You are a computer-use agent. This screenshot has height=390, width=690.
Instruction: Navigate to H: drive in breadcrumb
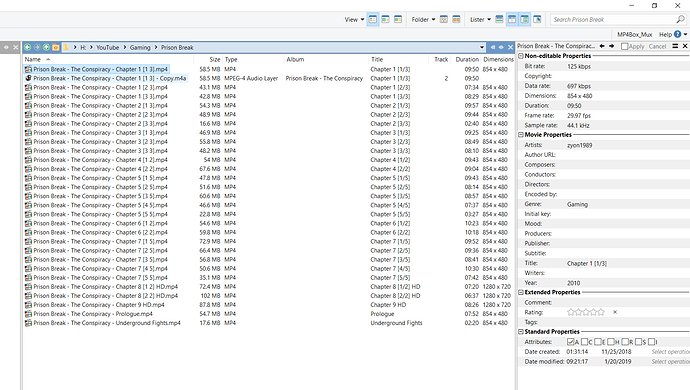[83, 47]
